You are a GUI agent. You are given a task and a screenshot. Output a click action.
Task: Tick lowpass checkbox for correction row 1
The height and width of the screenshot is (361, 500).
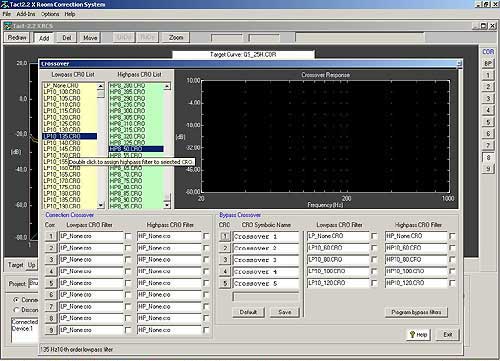coord(128,236)
